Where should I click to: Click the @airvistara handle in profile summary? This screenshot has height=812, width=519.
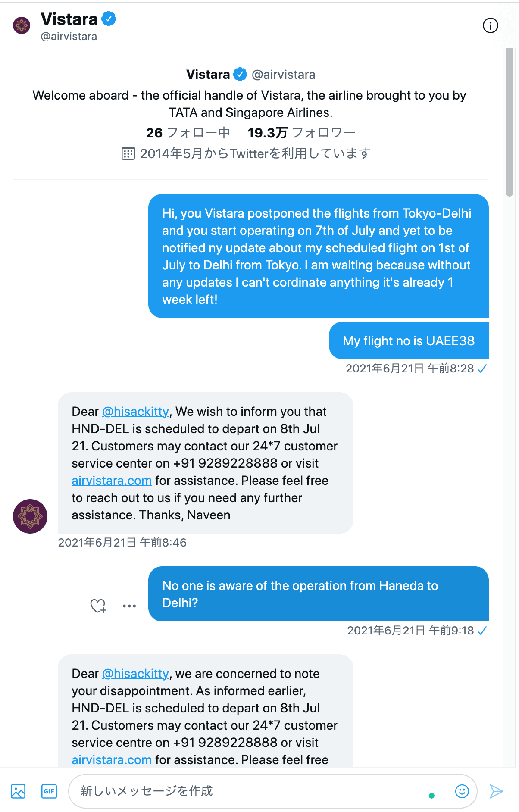pos(283,75)
